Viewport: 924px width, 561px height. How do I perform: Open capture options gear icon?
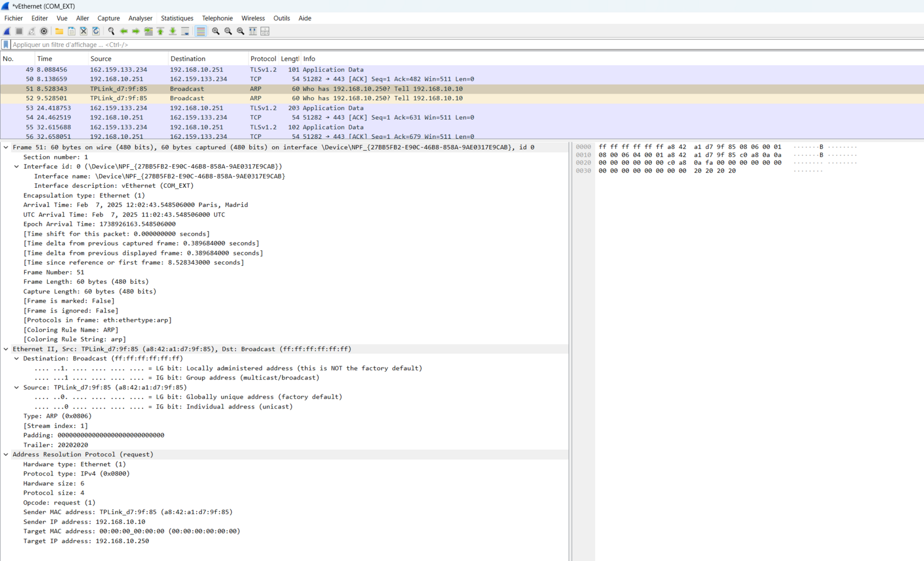[44, 31]
